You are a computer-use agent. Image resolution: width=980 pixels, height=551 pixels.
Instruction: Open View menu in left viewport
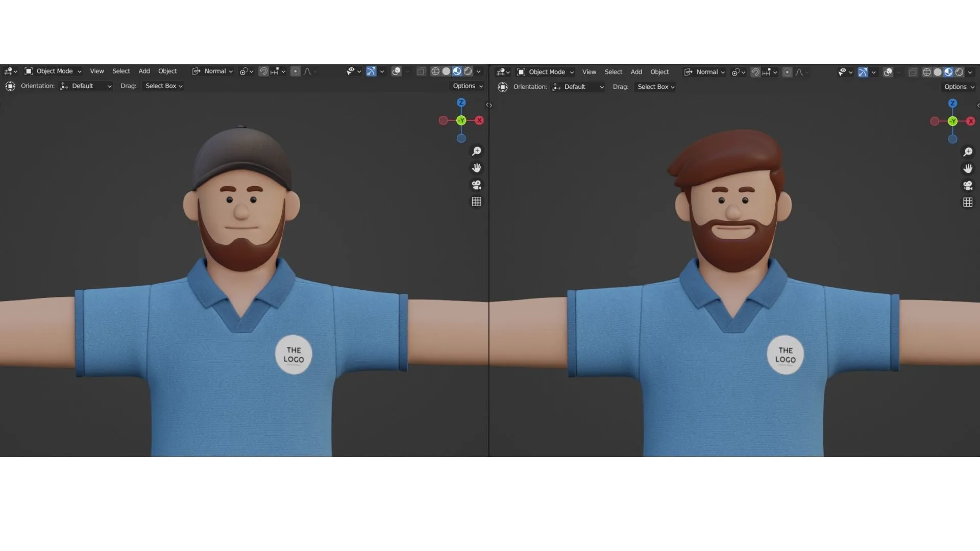click(x=97, y=71)
